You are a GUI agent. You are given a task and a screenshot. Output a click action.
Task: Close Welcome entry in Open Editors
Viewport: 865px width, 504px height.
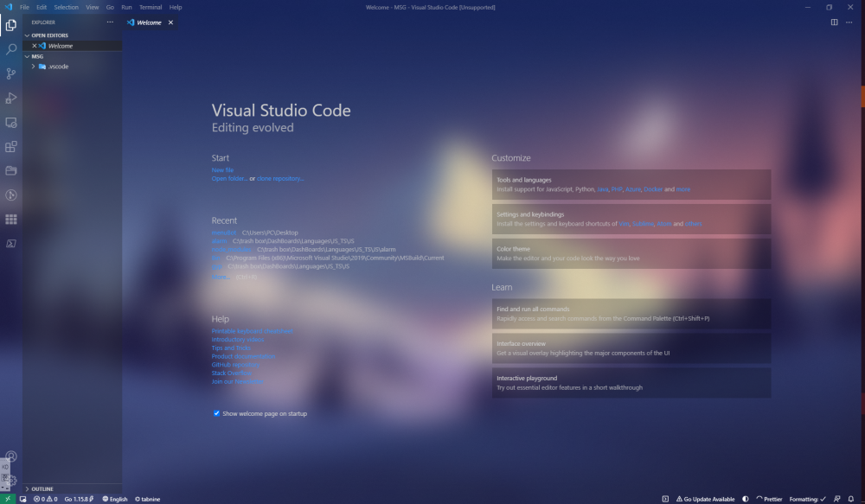pos(35,46)
